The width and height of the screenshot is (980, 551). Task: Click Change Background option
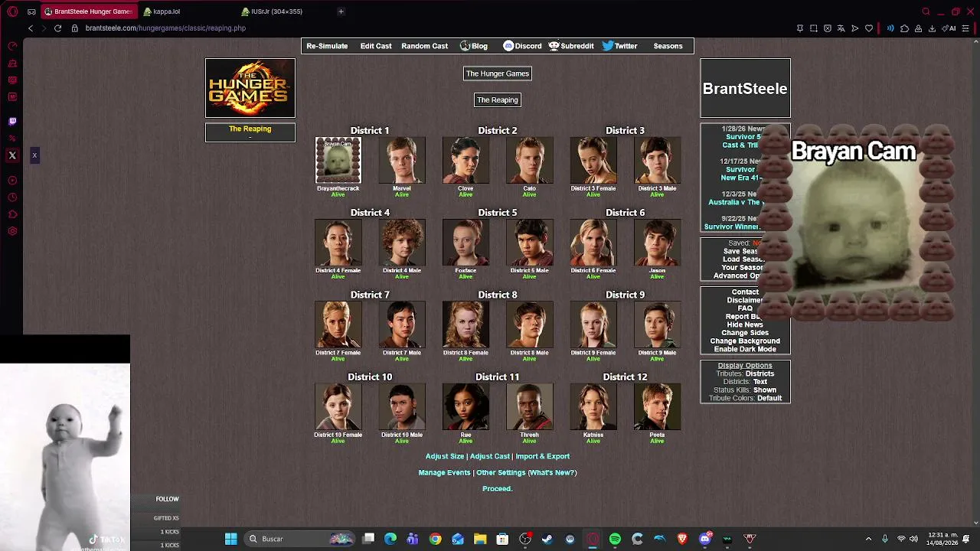[x=745, y=341]
